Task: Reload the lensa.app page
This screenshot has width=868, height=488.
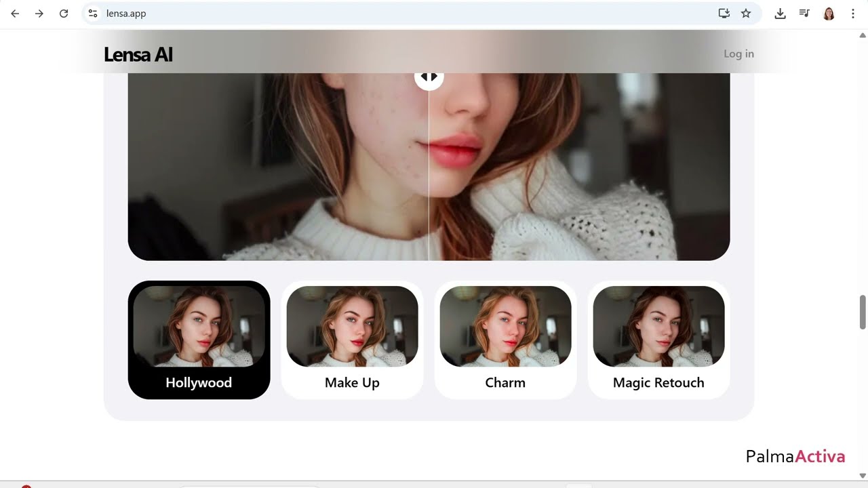Action: [64, 14]
